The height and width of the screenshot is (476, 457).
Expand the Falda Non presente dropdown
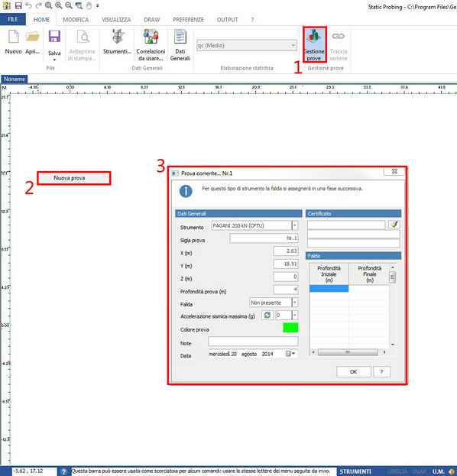[x=294, y=303]
